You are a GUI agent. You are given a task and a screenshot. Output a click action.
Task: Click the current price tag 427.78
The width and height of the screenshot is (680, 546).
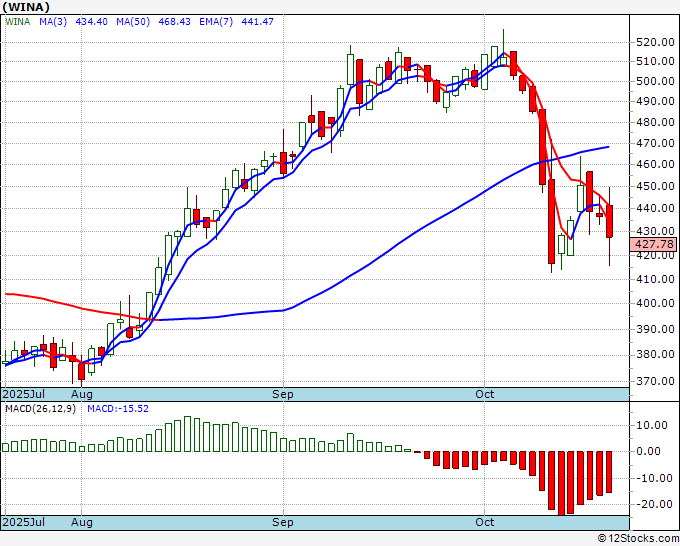(654, 244)
